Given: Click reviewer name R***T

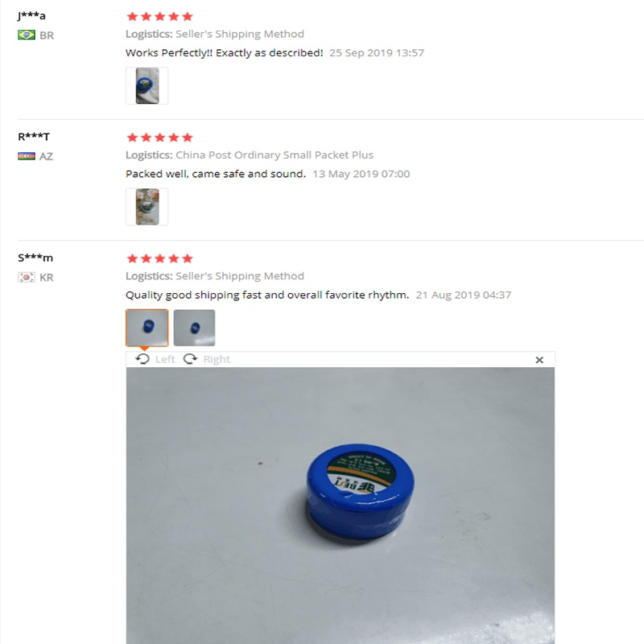Looking at the screenshot, I should [34, 137].
